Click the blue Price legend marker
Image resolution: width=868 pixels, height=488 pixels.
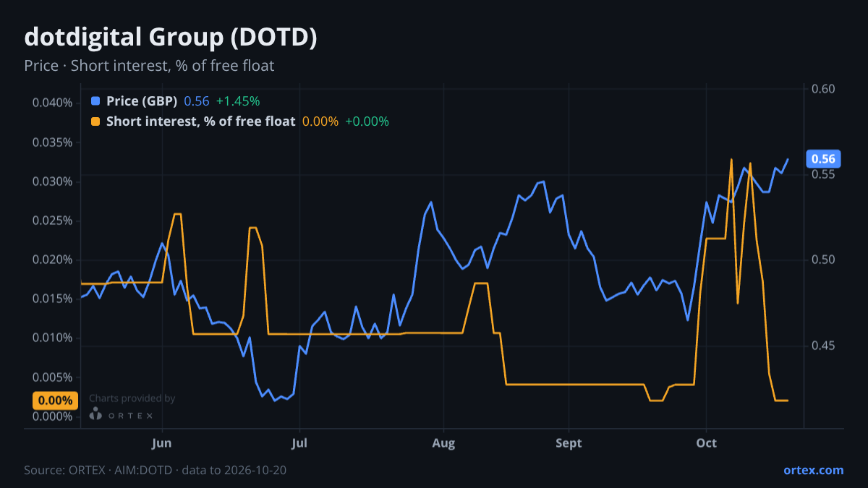coord(95,101)
